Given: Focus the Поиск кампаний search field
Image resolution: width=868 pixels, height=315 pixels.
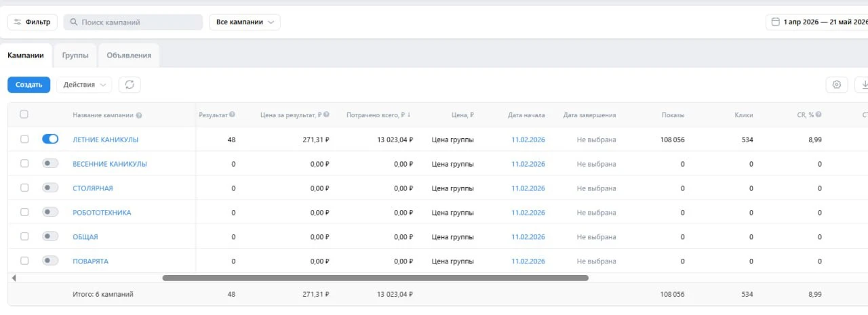Looking at the screenshot, I should point(133,22).
